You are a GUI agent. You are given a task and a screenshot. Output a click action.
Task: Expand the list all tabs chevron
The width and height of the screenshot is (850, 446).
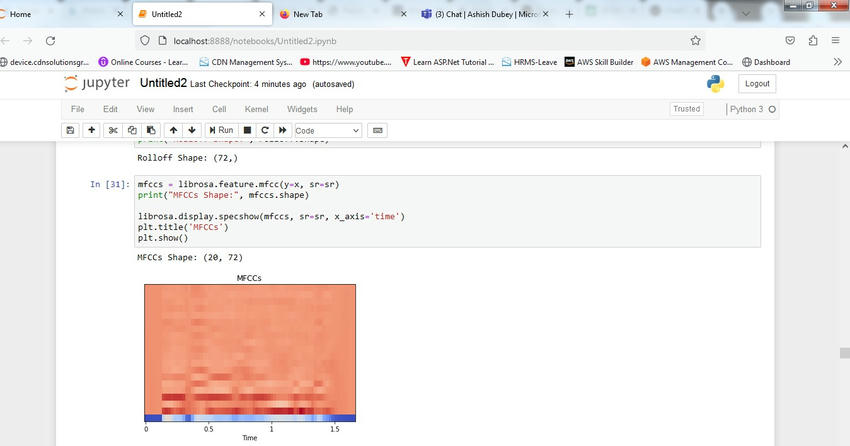click(x=746, y=14)
